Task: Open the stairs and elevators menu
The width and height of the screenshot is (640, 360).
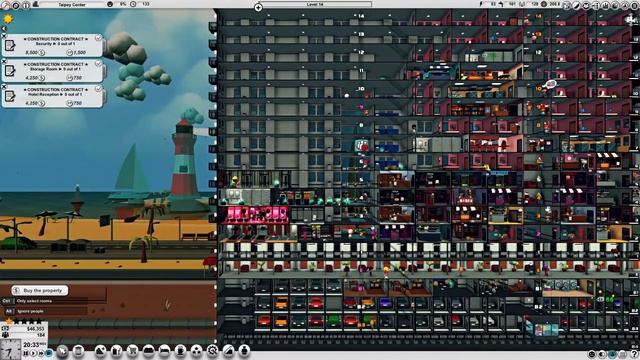Action: [x=228, y=351]
